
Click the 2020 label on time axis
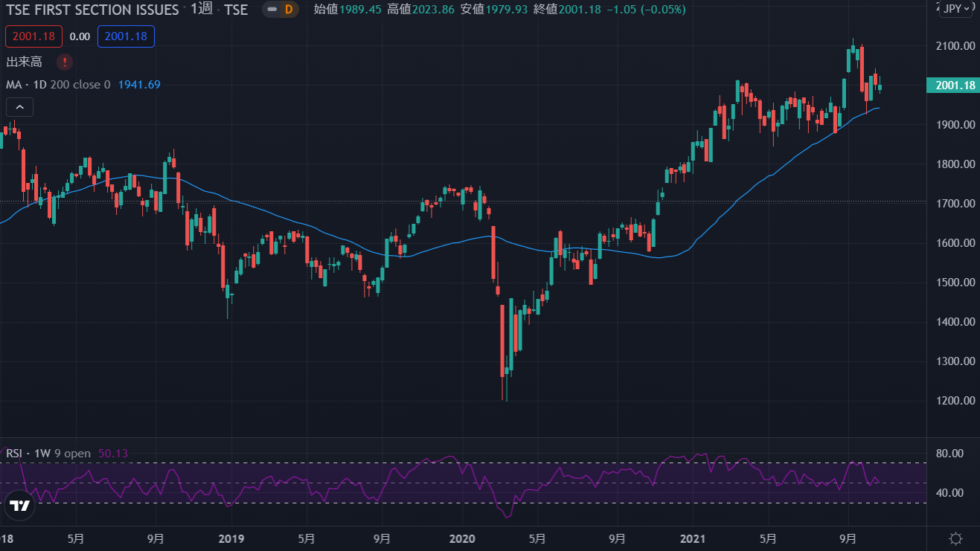[462, 538]
